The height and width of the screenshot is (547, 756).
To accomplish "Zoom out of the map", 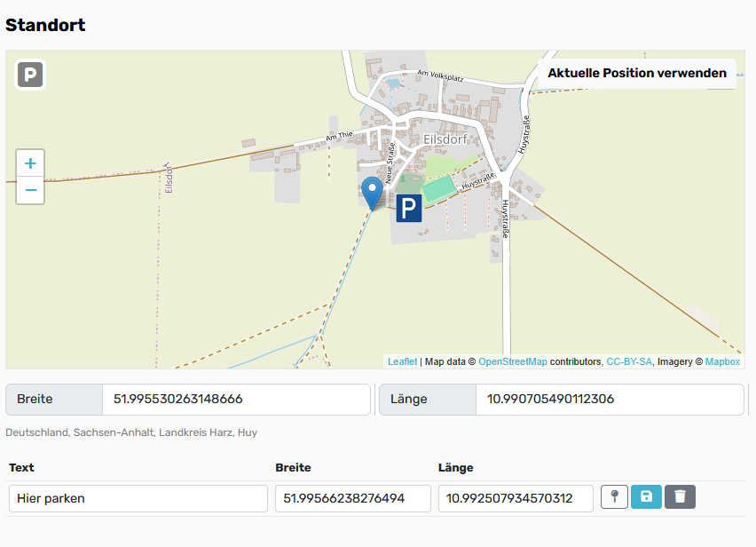I will click(30, 189).
